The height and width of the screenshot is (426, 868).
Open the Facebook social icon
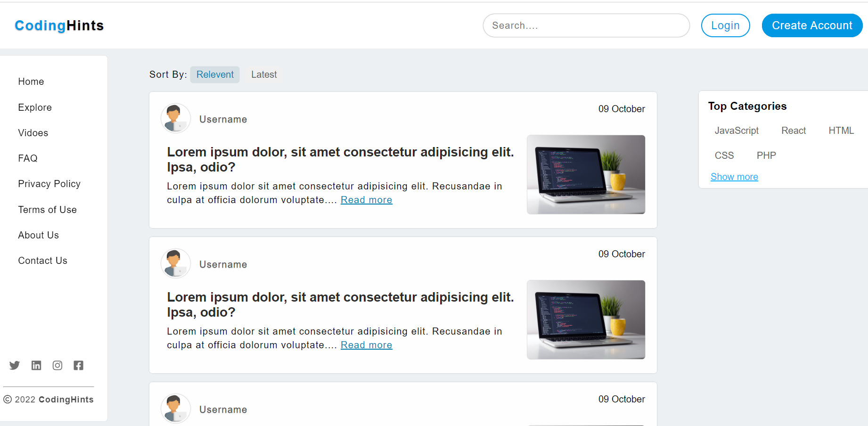click(x=79, y=365)
